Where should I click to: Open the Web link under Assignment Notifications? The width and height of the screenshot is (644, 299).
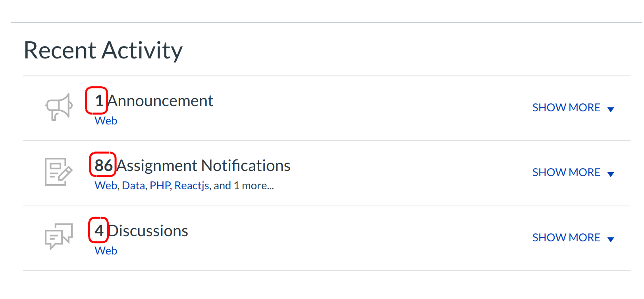[106, 186]
